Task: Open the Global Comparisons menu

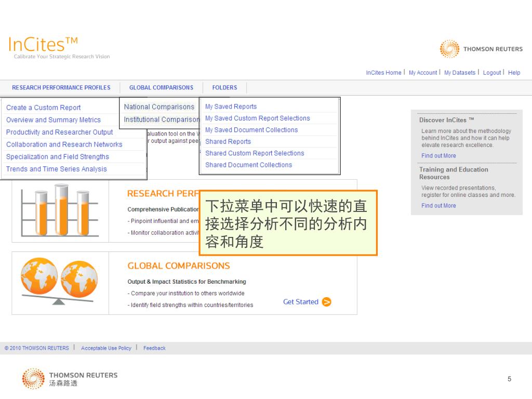Action: coord(161,87)
